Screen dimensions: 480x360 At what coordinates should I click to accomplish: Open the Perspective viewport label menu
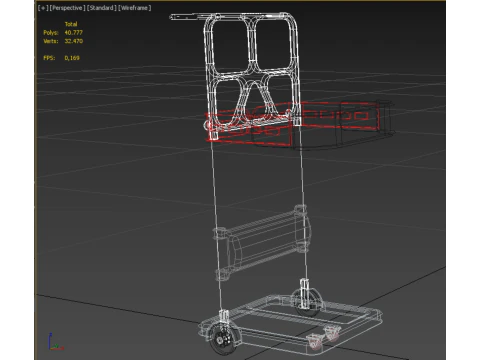click(x=68, y=8)
